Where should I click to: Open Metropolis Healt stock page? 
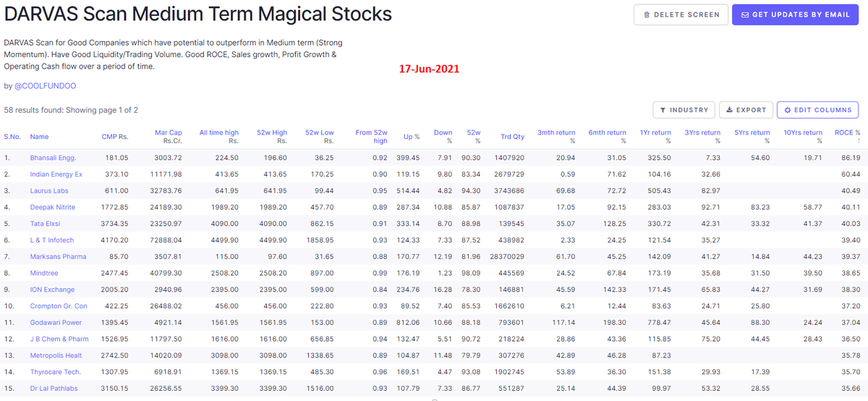click(57, 355)
